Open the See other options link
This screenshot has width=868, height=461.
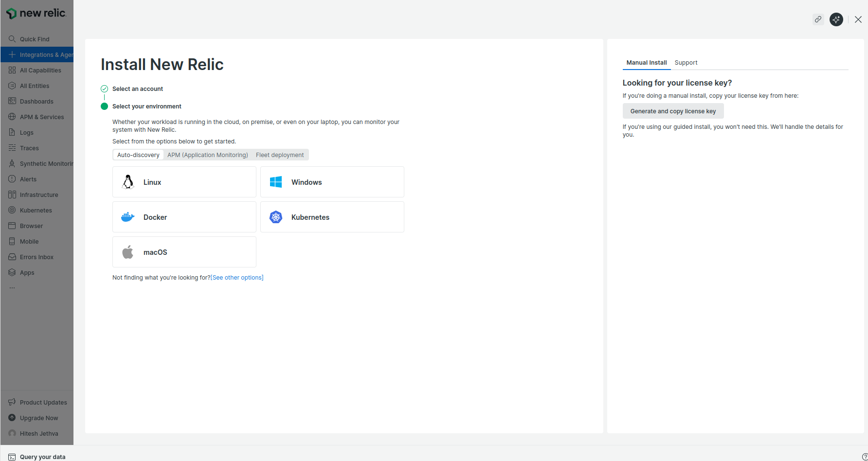[x=237, y=278]
